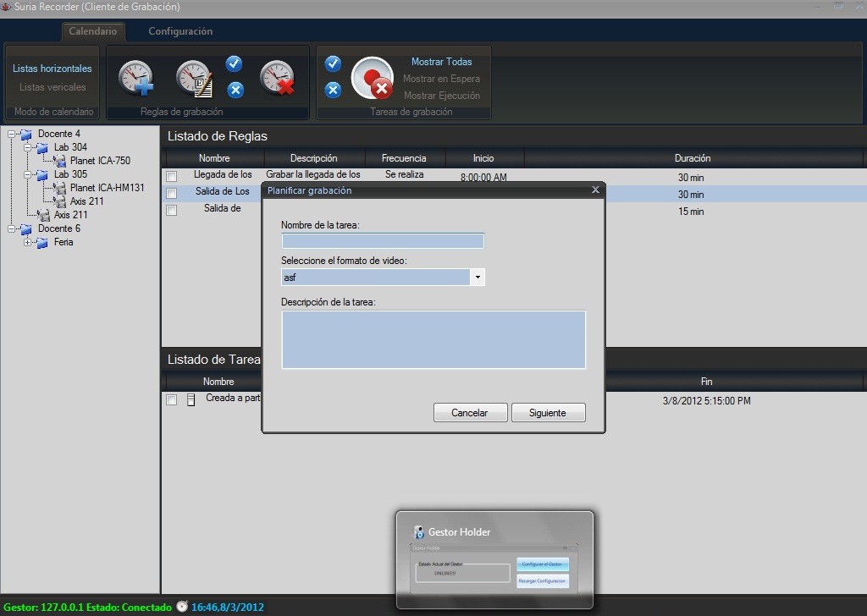Click the Siguiente button
Viewport: 867px width, 616px height.
(548, 413)
